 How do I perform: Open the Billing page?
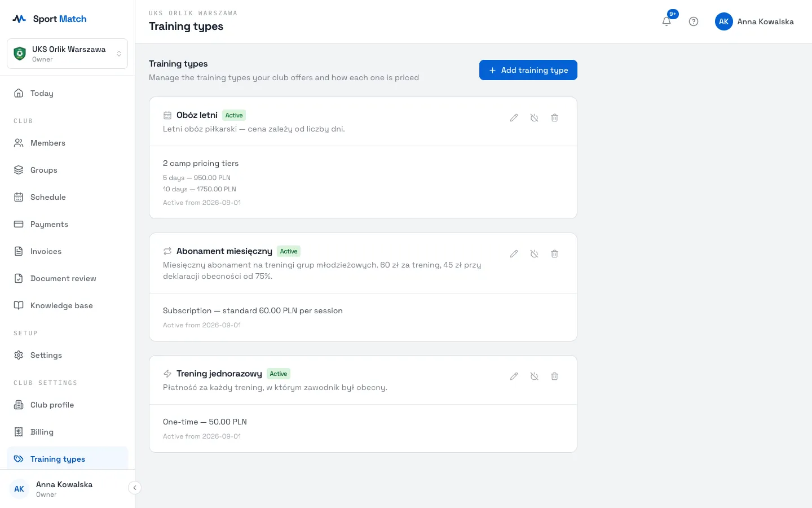point(67,432)
